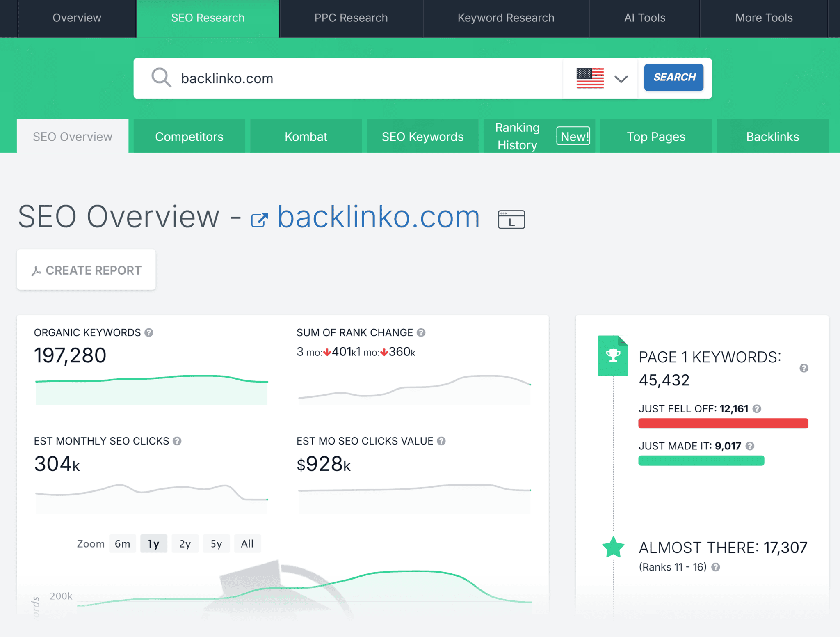Enable the All zoom range

pos(247,543)
